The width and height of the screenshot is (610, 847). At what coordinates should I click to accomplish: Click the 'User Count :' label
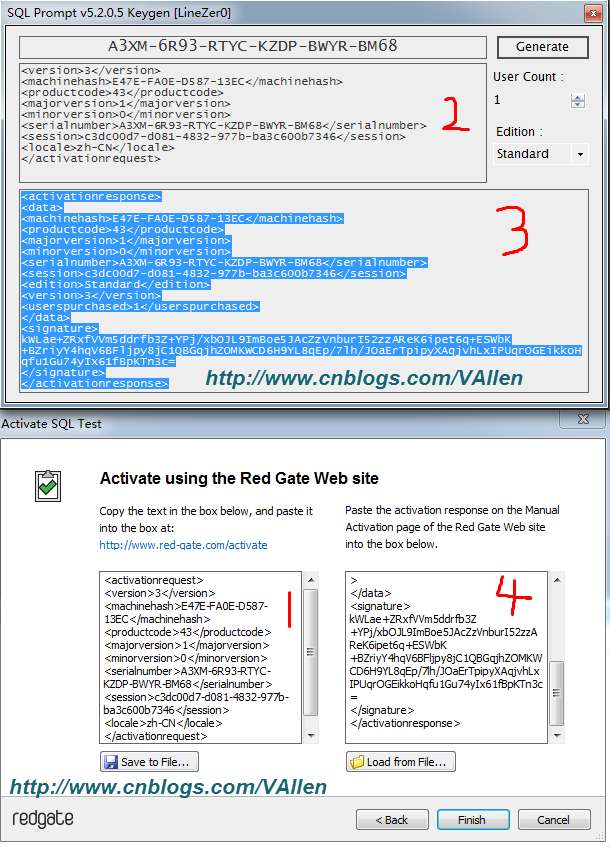pyautogui.click(x=528, y=77)
